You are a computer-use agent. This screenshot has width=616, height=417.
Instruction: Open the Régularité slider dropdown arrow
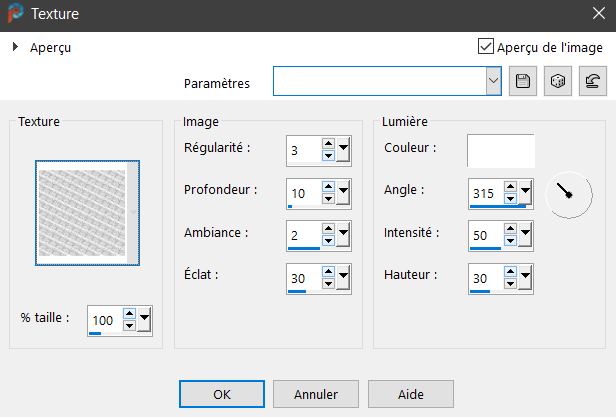[x=344, y=150]
